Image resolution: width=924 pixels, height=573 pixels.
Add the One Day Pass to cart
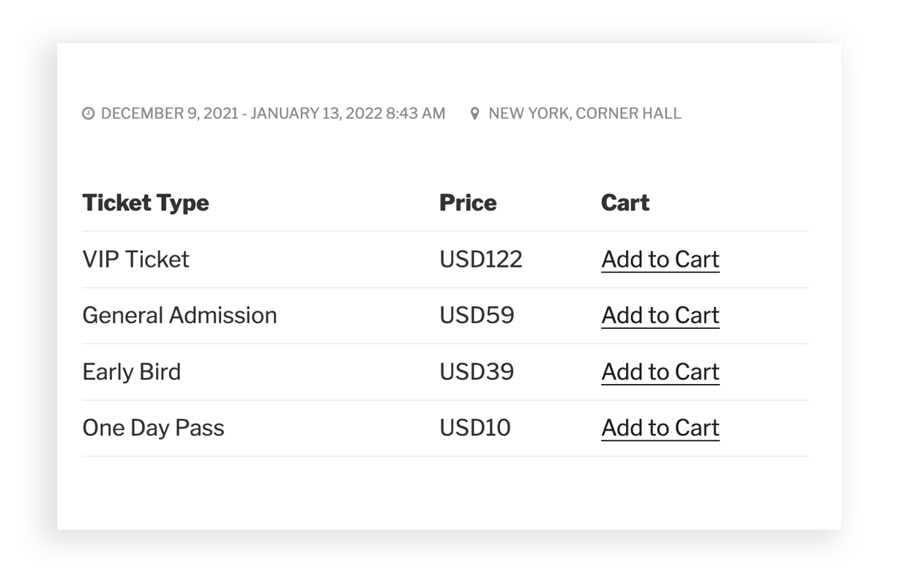click(x=660, y=428)
